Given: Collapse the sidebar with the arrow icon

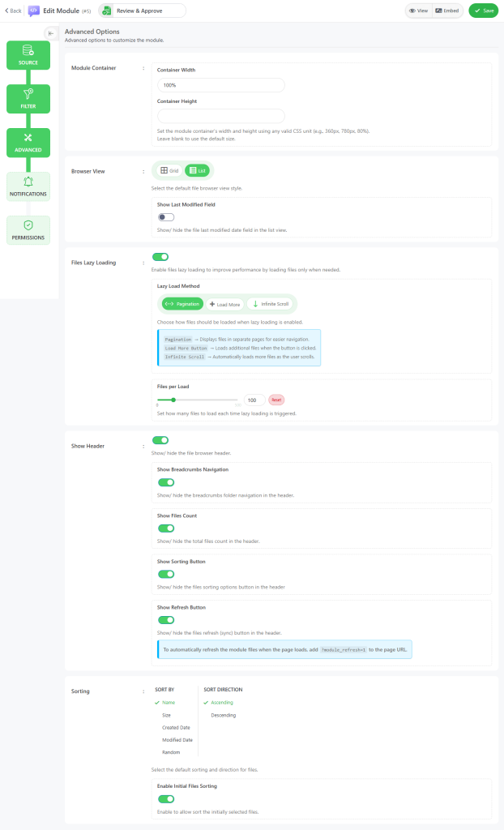Looking at the screenshot, I should 51,33.
